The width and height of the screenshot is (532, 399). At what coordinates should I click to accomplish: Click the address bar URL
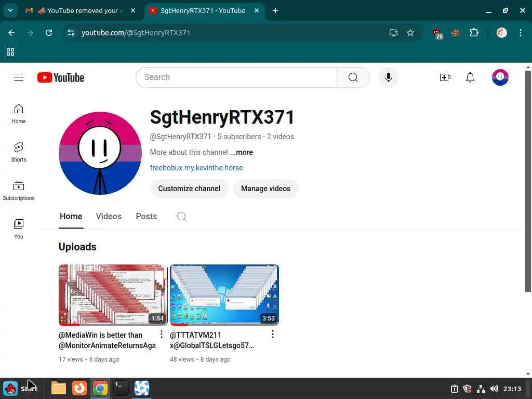tap(136, 33)
